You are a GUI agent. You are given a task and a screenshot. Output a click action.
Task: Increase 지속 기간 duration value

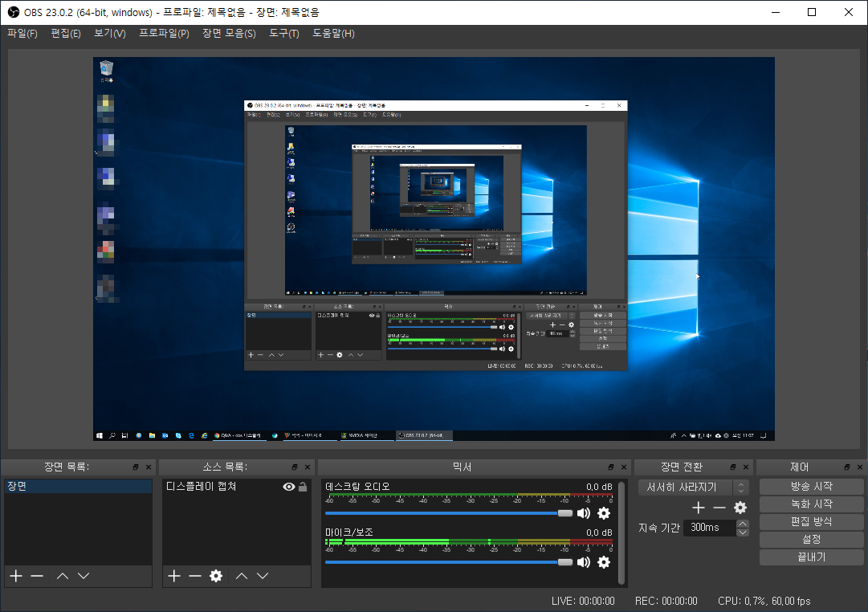pyautogui.click(x=743, y=524)
